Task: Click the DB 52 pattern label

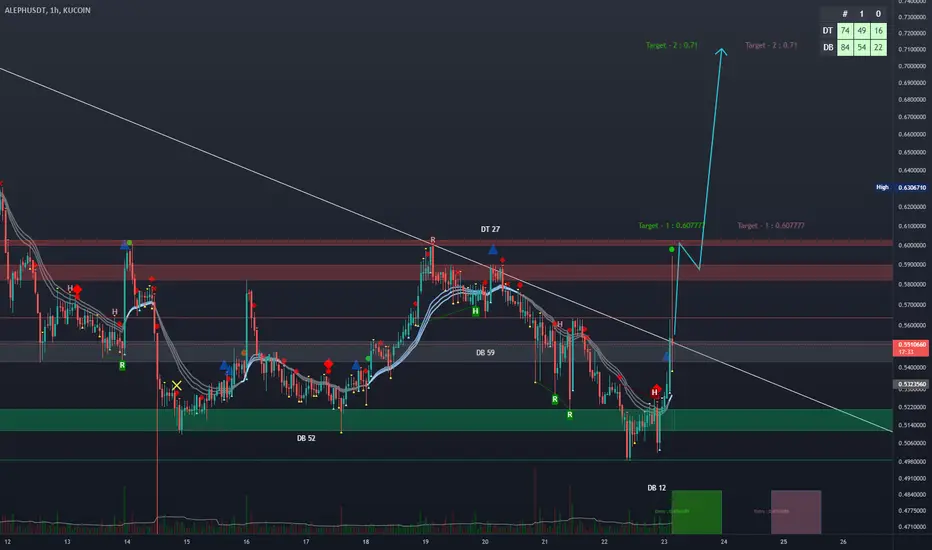Action: click(306, 438)
